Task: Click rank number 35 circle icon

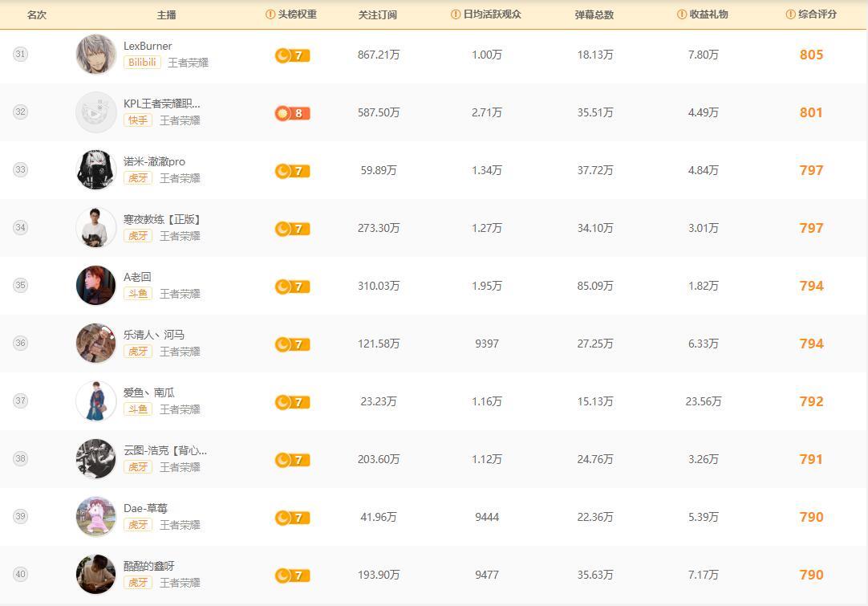Action: point(21,285)
